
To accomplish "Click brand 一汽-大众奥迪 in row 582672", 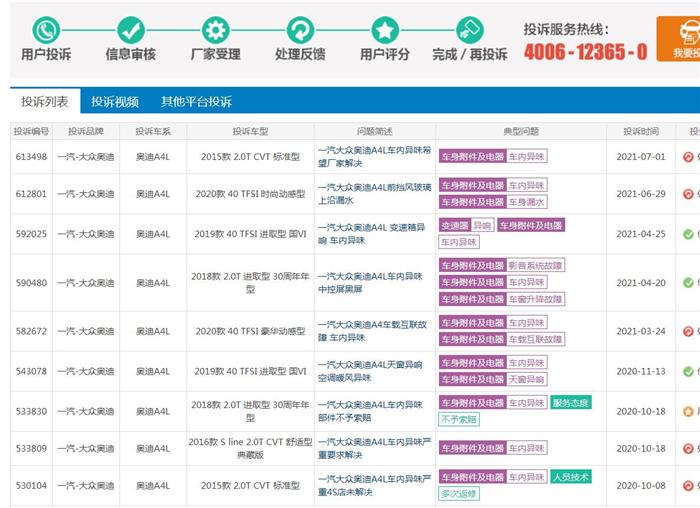I will [86, 331].
